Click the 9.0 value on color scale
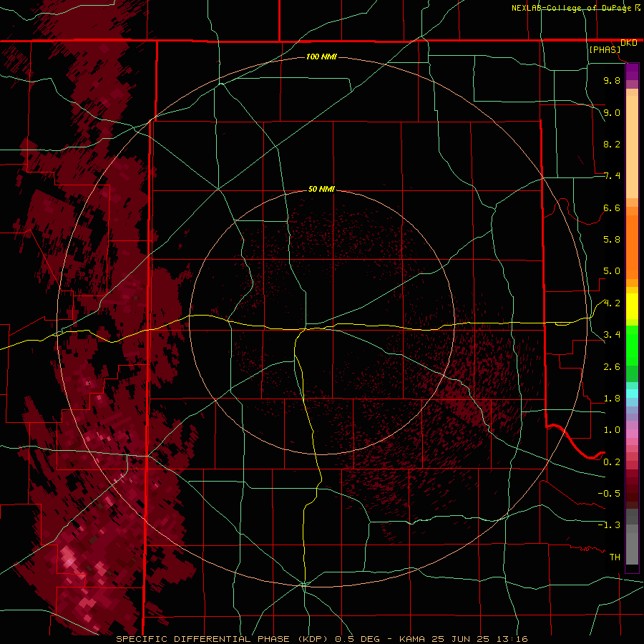 point(612,112)
